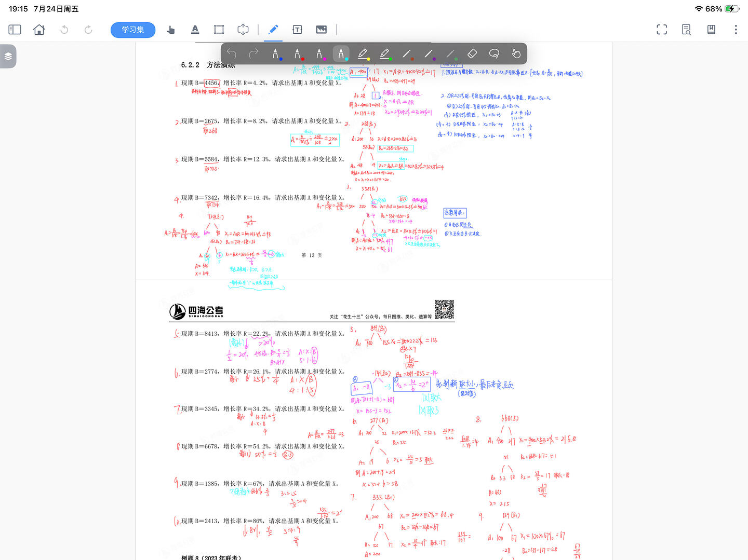Screen dimensions: 748x560
Task: Tap the QR code on the page header
Action: tap(444, 309)
